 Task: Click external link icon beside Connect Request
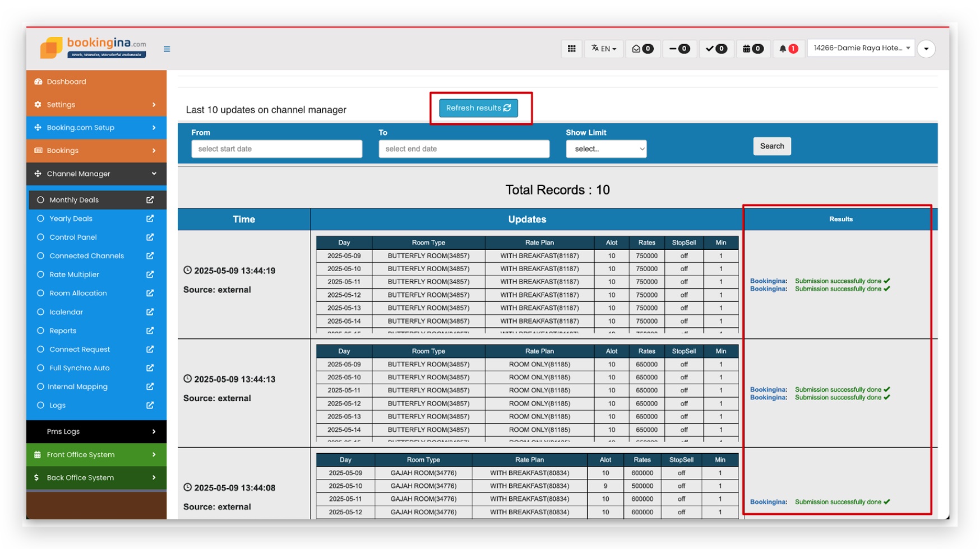pyautogui.click(x=150, y=350)
